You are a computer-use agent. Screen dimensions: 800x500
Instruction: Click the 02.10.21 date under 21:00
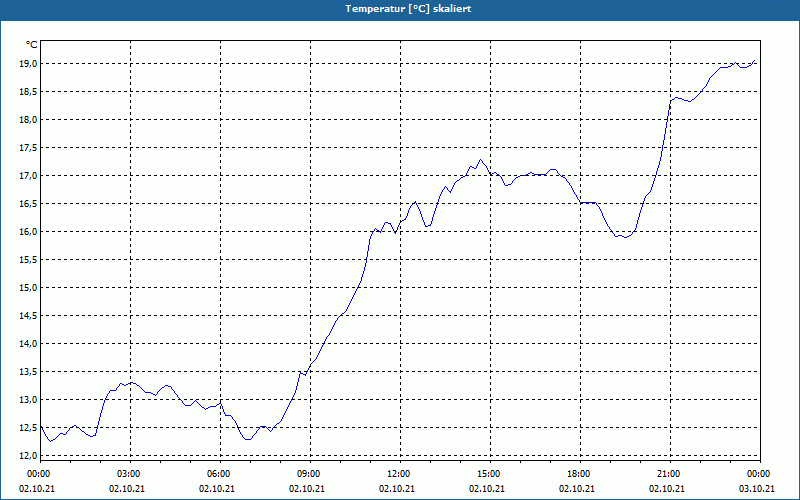click(667, 489)
